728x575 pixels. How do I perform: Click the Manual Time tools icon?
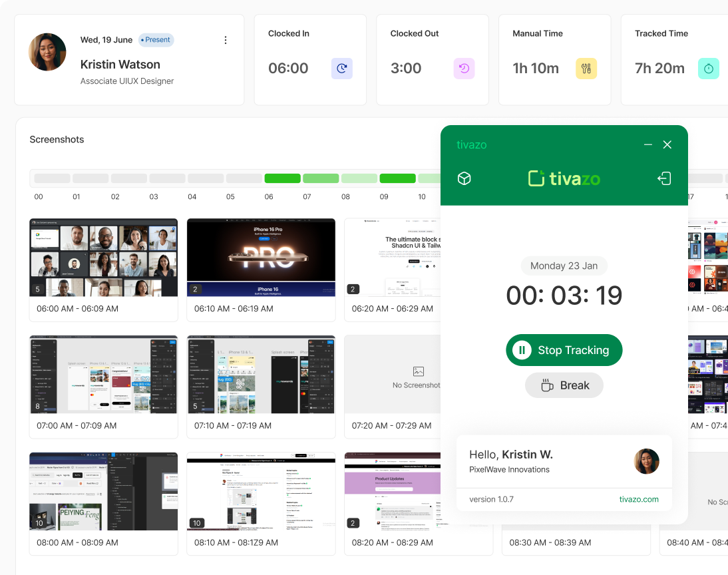(586, 69)
